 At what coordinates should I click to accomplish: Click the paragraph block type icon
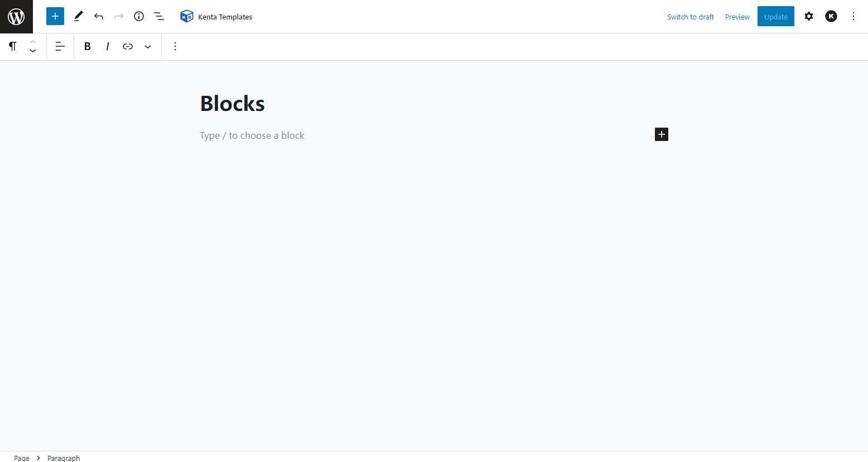point(12,46)
